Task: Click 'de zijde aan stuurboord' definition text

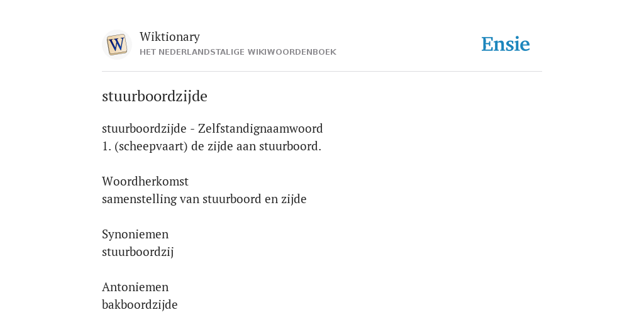Action: coord(257,147)
